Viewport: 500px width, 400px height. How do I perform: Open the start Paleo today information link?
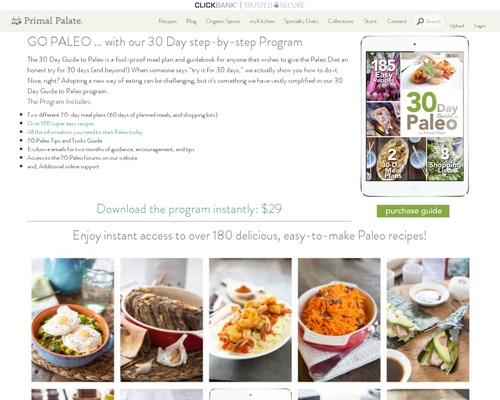(85, 132)
